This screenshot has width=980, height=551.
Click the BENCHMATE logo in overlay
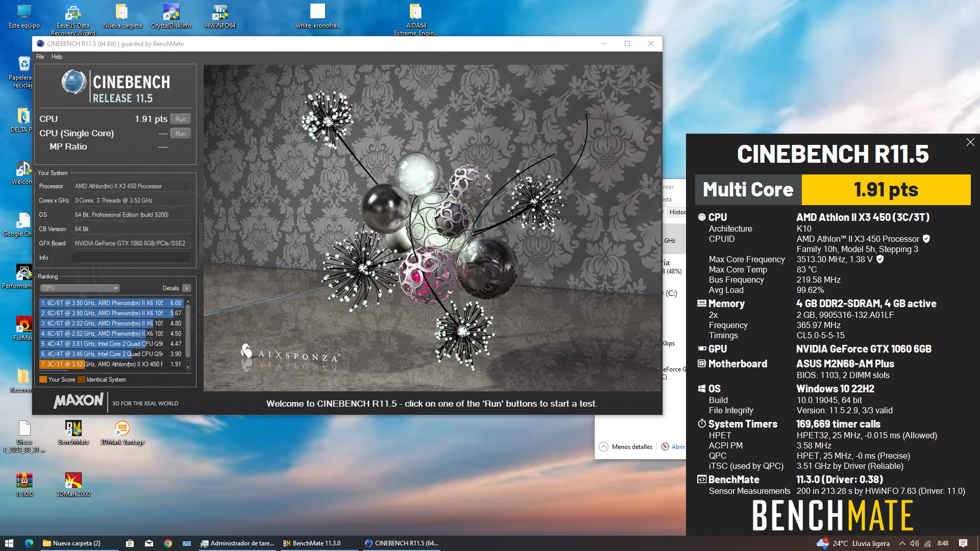[x=833, y=515]
